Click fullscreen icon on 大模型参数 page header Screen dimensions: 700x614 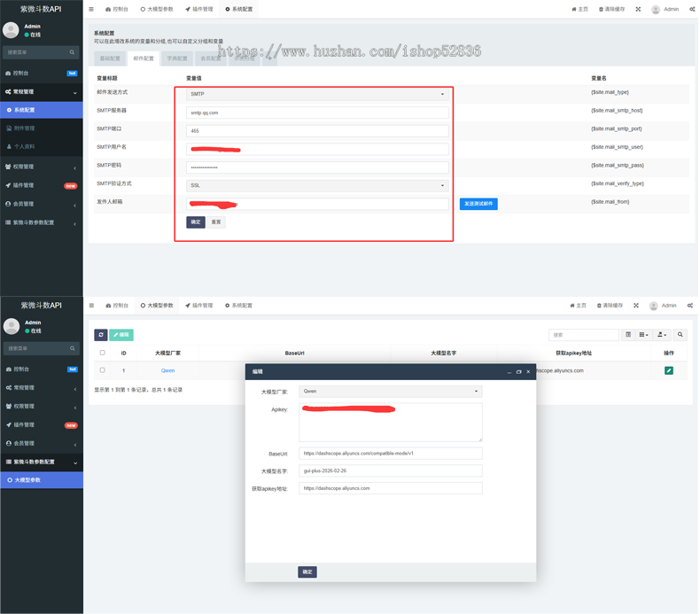(636, 306)
